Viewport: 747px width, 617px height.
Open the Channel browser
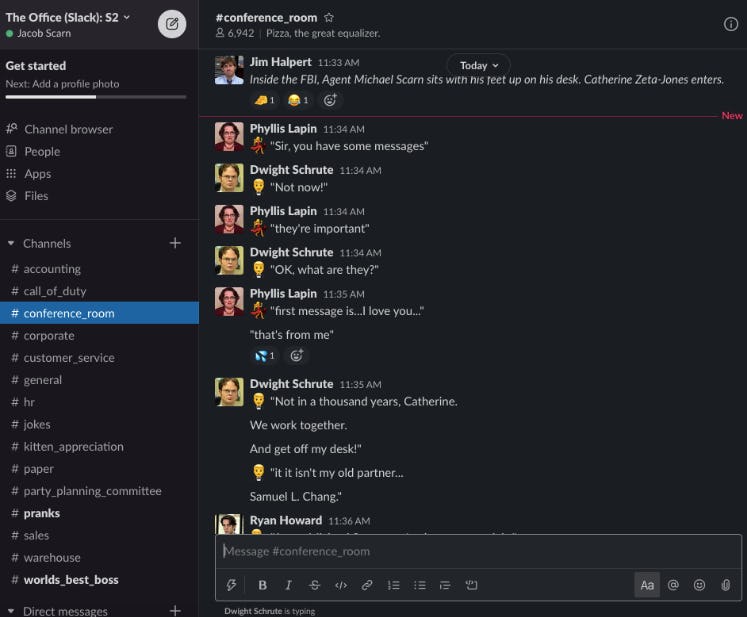coord(68,129)
